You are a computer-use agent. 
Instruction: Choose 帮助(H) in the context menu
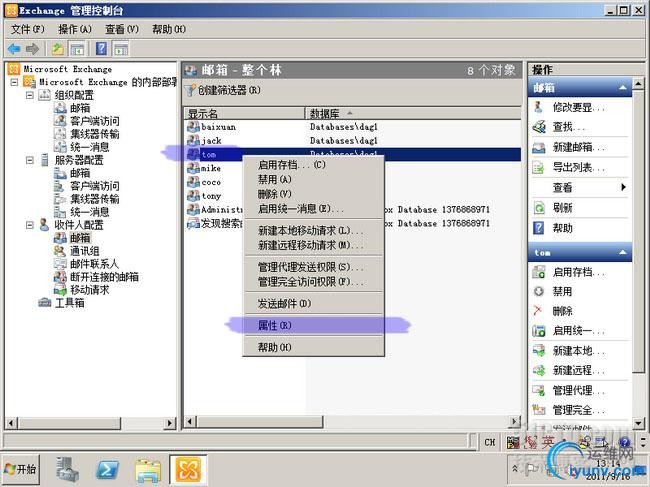[x=313, y=347]
